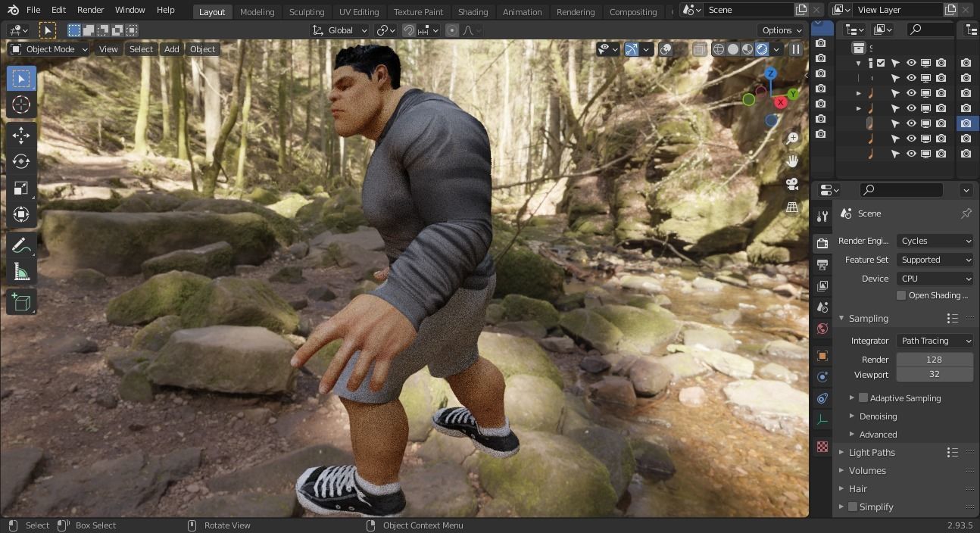
Task: Click the viewport zoom magnifier icon
Action: [x=792, y=138]
